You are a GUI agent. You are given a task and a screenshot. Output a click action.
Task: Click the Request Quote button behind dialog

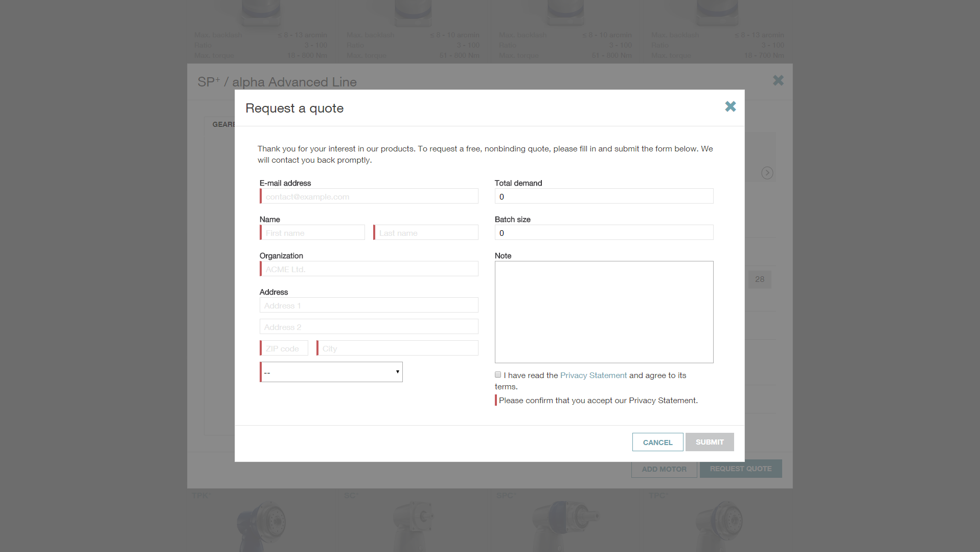pos(740,469)
